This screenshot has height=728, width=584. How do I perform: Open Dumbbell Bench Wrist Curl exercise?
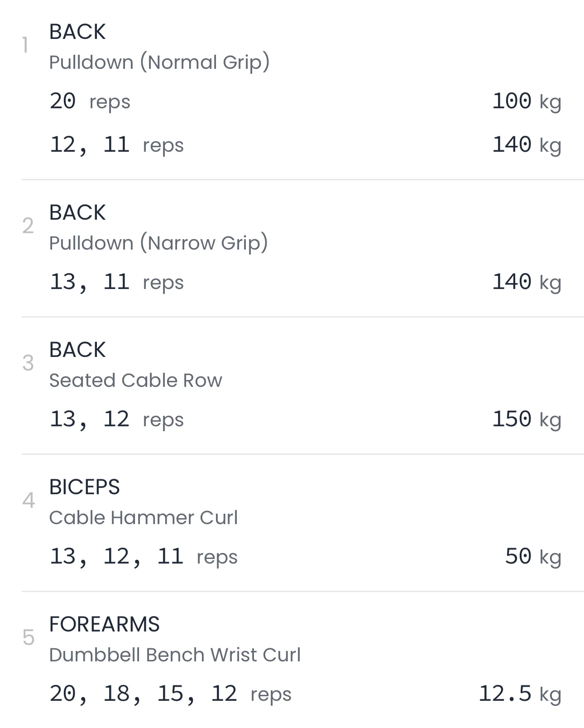click(x=175, y=655)
